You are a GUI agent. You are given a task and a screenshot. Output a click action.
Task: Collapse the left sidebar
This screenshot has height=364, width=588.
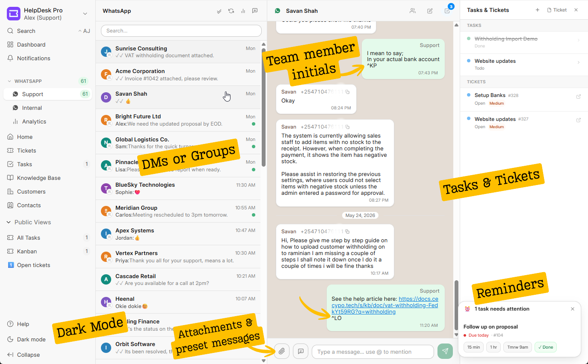[x=28, y=355]
